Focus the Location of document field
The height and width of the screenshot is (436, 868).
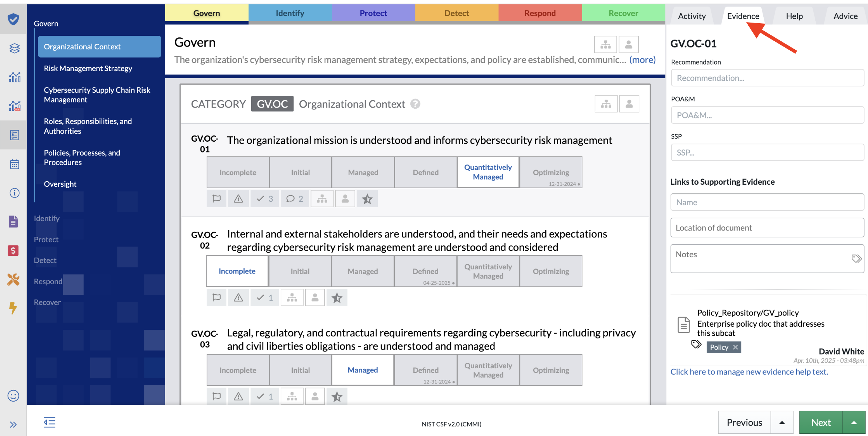(767, 228)
